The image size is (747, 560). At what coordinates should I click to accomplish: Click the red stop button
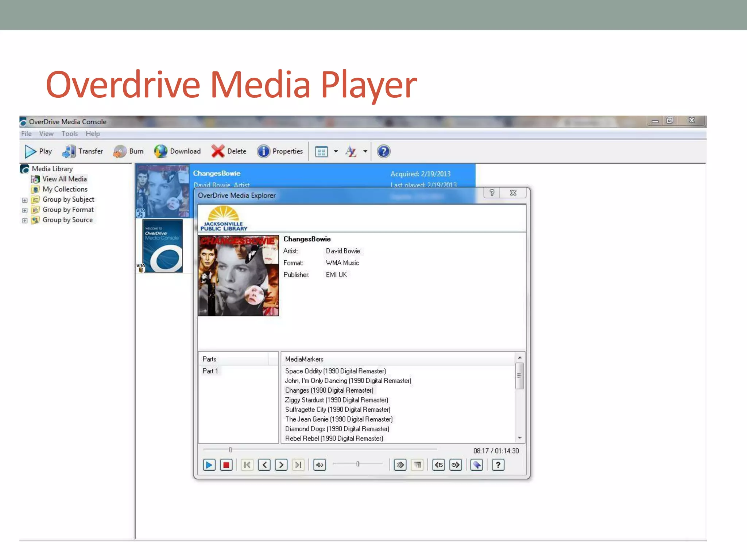(x=226, y=465)
